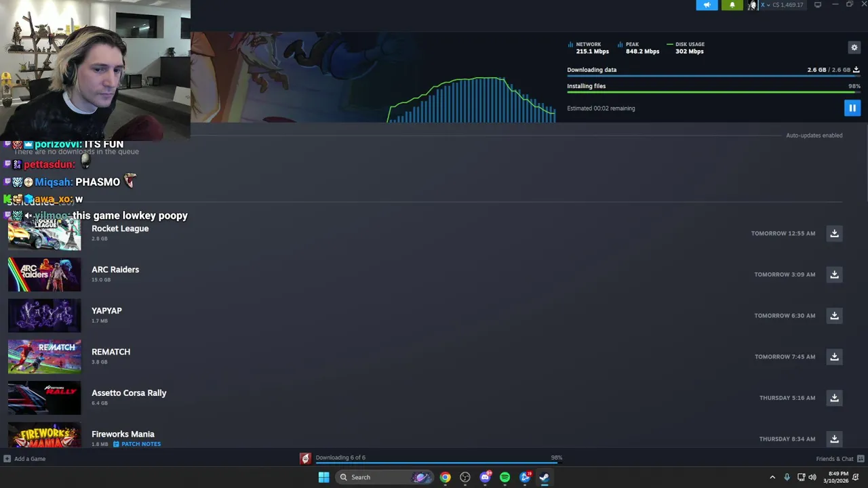Download Assetto Corsa Rally update now
The height and width of the screenshot is (488, 868).
(x=834, y=398)
